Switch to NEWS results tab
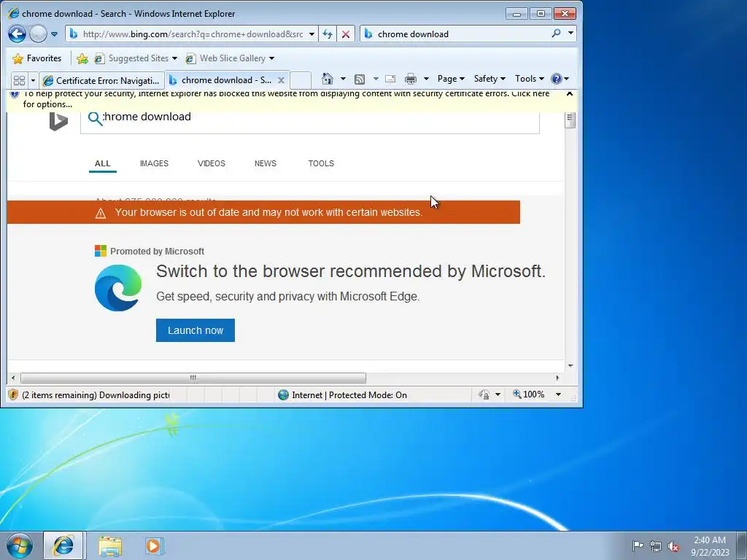The width and height of the screenshot is (747, 560). 266,163
